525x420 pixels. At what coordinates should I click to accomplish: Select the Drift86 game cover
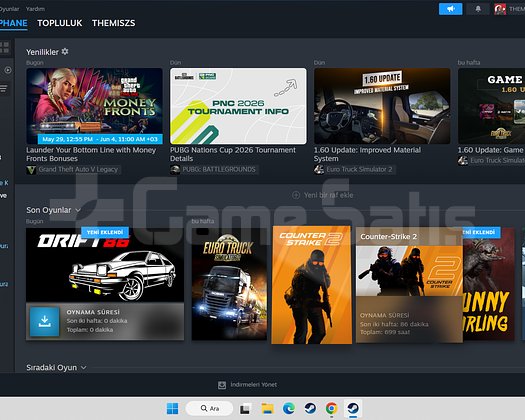pyautogui.click(x=105, y=265)
